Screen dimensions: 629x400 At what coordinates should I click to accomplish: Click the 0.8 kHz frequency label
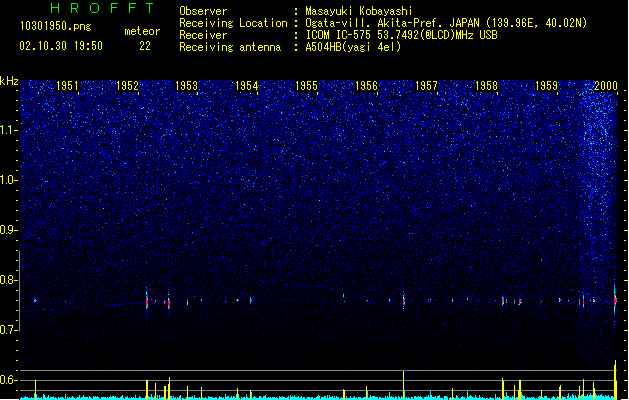[8, 280]
